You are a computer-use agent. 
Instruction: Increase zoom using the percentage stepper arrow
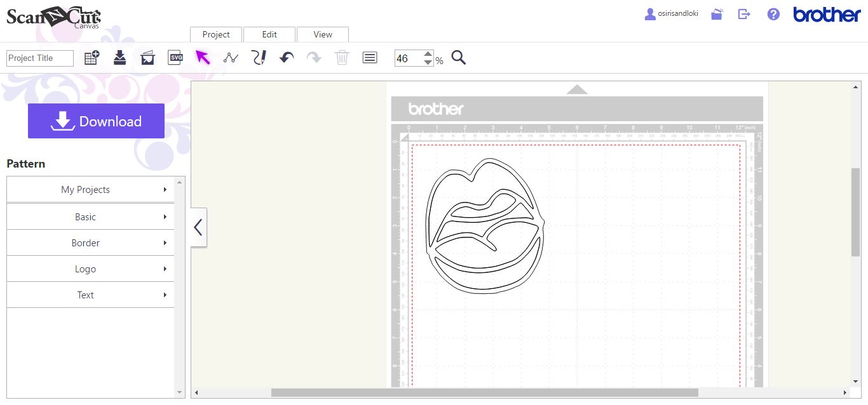(x=430, y=54)
